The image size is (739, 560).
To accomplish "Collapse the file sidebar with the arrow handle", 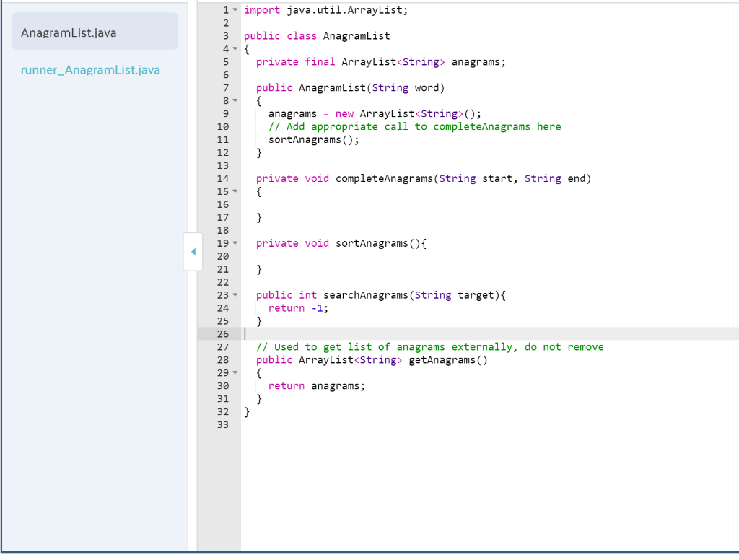I will pyautogui.click(x=193, y=252).
